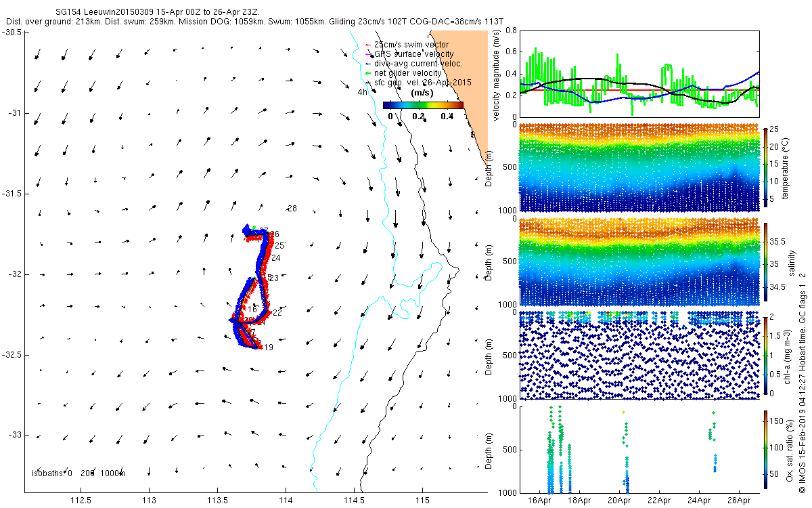The width and height of the screenshot is (812, 508).
Task: Click the '16Apr' date tick
Action: (x=539, y=501)
